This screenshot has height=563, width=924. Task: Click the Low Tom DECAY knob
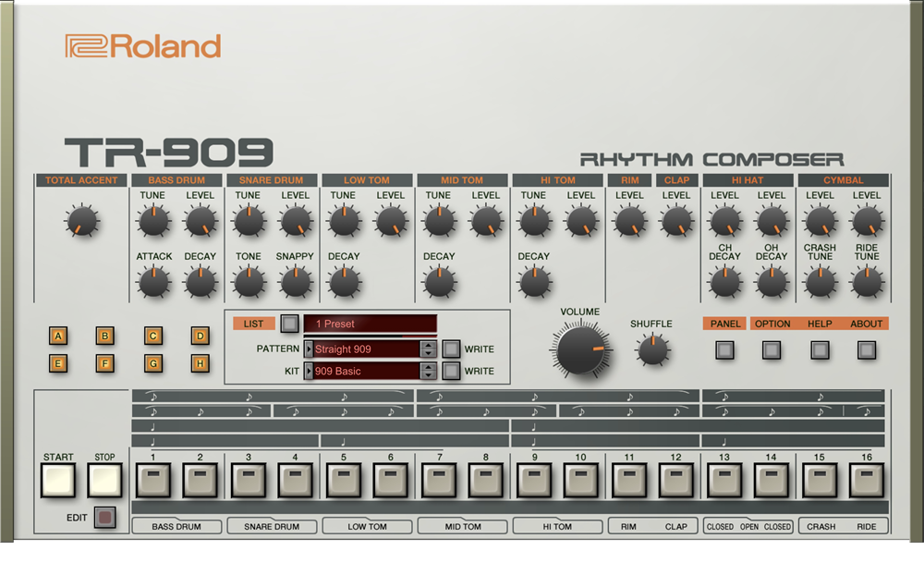coord(344,282)
